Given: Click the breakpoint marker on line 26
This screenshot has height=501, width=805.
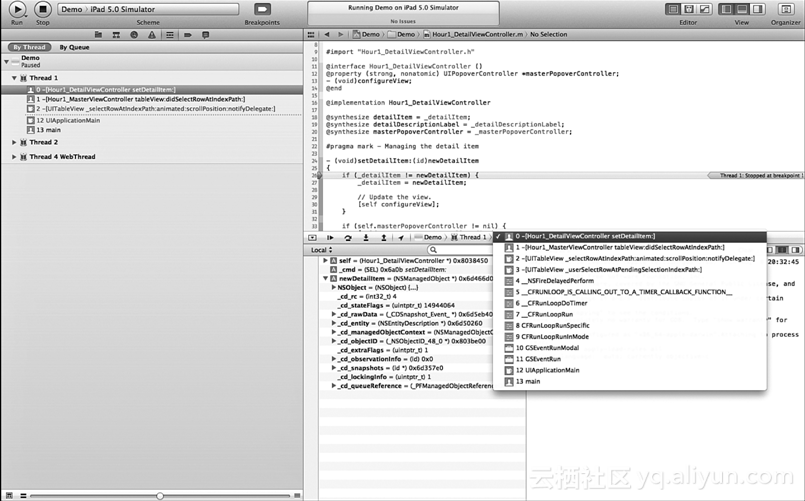Looking at the screenshot, I should [x=318, y=175].
